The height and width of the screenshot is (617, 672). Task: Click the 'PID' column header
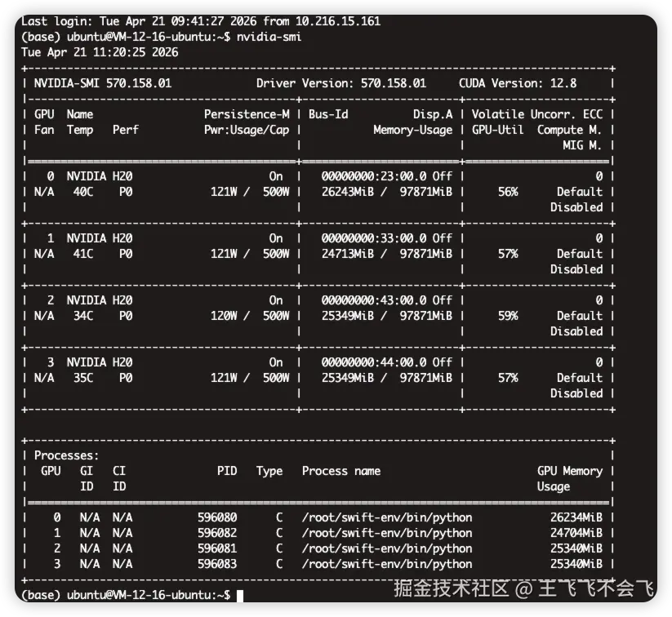point(227,471)
